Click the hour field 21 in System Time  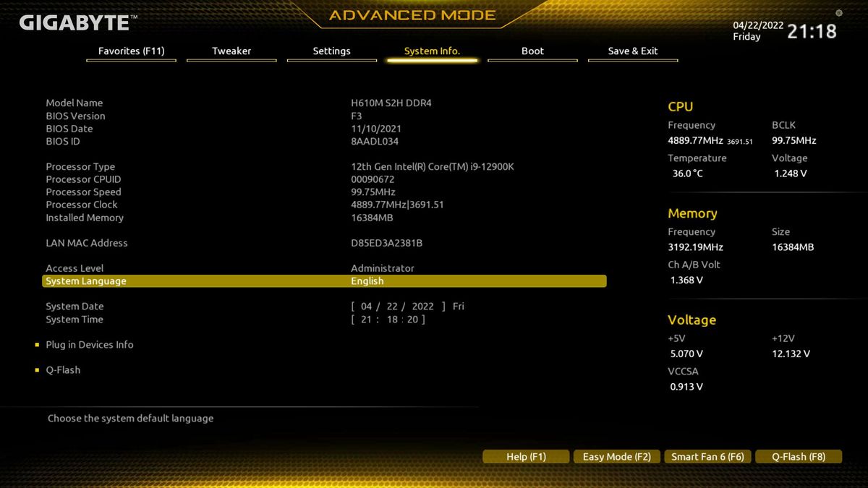click(x=366, y=320)
